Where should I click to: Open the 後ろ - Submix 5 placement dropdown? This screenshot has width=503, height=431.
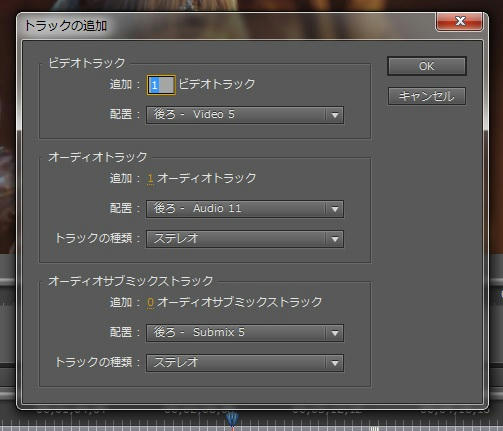click(245, 333)
